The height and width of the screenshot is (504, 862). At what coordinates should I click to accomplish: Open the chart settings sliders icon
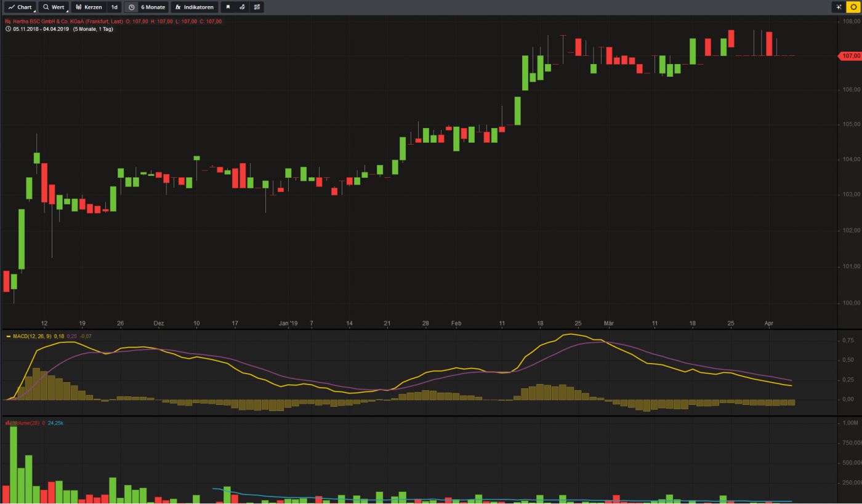(x=257, y=7)
